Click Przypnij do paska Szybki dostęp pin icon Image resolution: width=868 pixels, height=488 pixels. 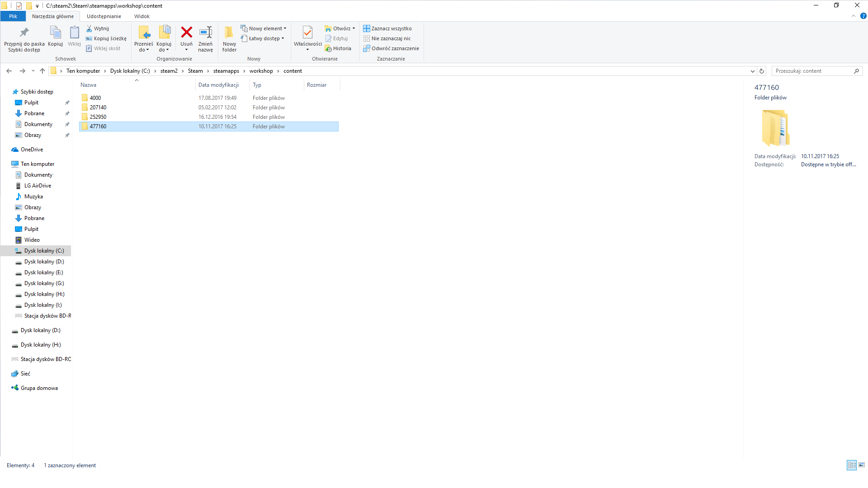[x=24, y=33]
